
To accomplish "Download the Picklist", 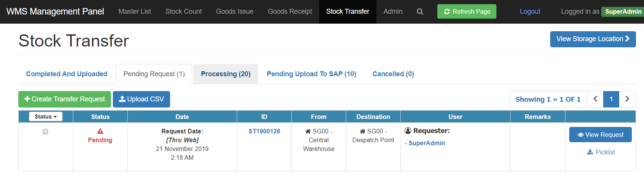I will [x=601, y=152].
